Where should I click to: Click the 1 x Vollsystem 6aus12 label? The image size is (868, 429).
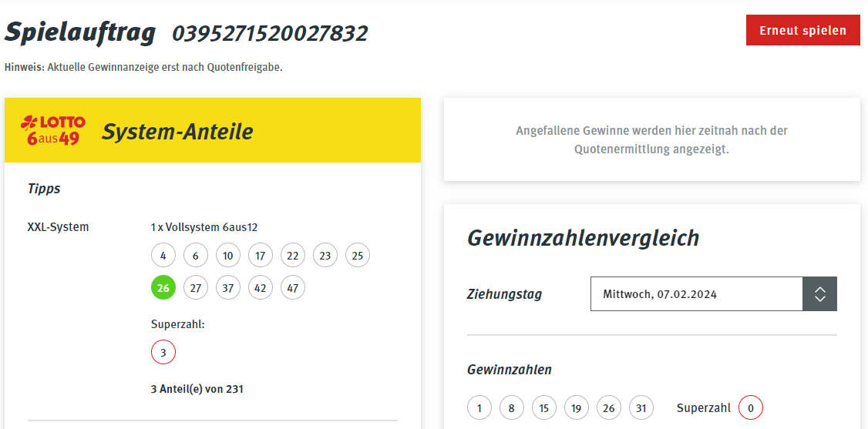[x=204, y=227]
